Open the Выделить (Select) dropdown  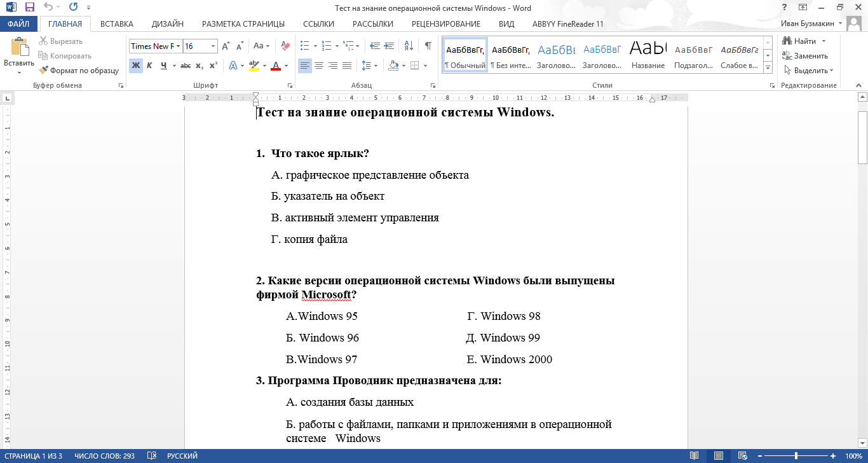(x=809, y=71)
